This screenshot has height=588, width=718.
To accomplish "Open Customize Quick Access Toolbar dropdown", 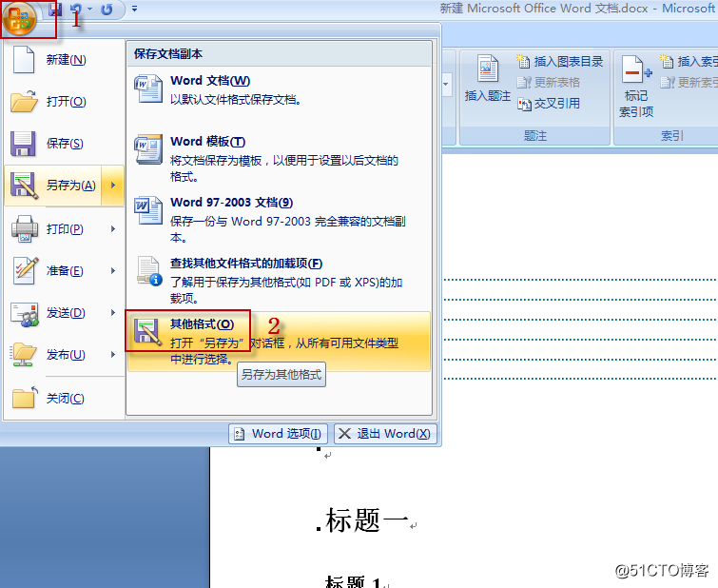I will [134, 9].
